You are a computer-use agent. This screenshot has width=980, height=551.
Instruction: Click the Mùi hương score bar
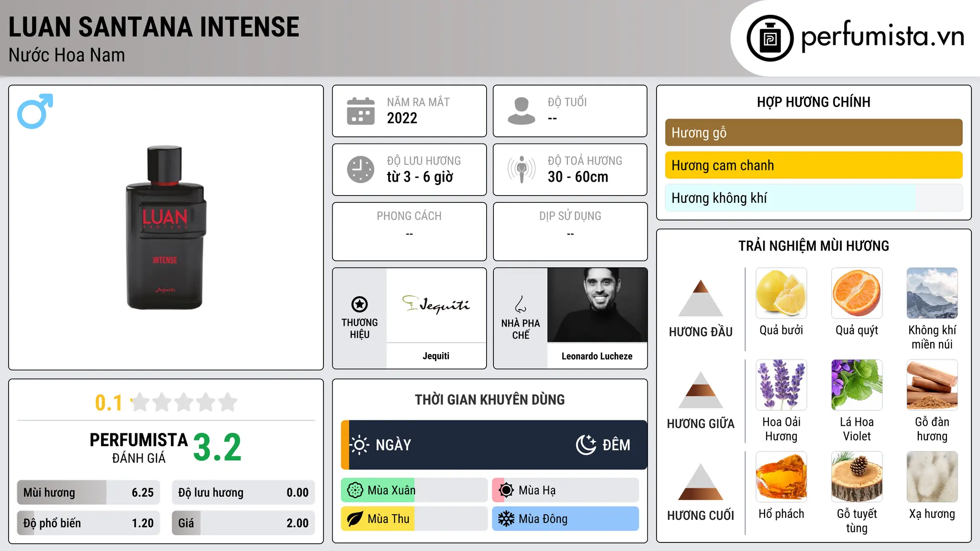click(89, 493)
